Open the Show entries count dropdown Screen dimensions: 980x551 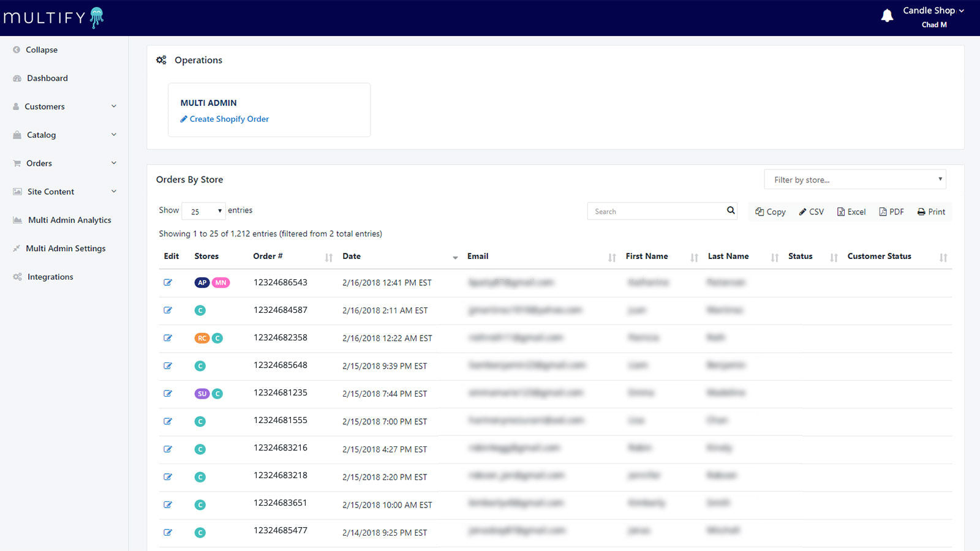(x=203, y=211)
